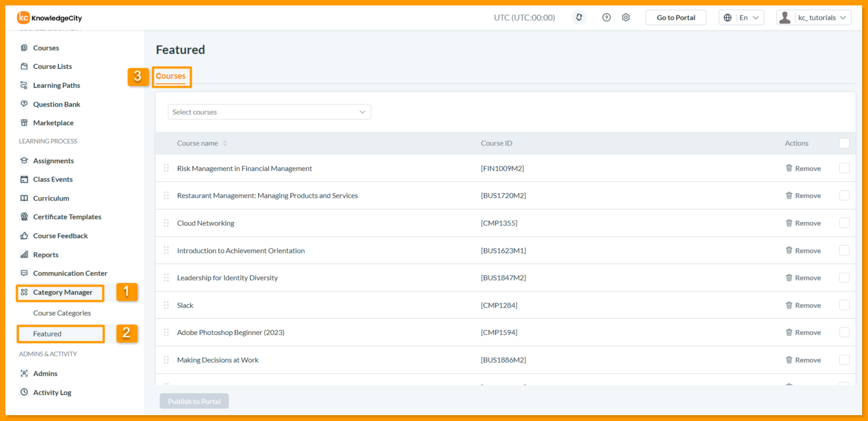Open the En language dropdown
Image resolution: width=868 pixels, height=421 pixels.
741,18
